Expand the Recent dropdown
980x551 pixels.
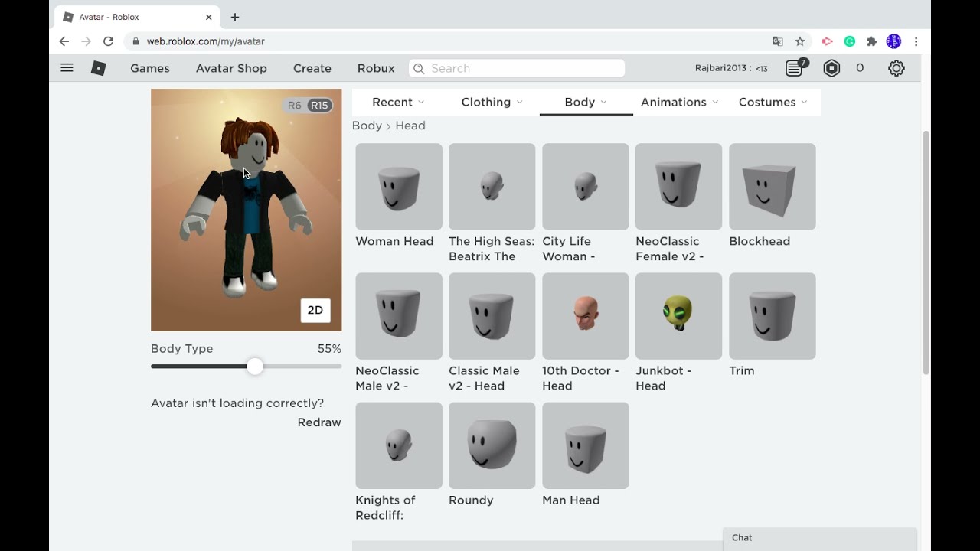pyautogui.click(x=398, y=102)
